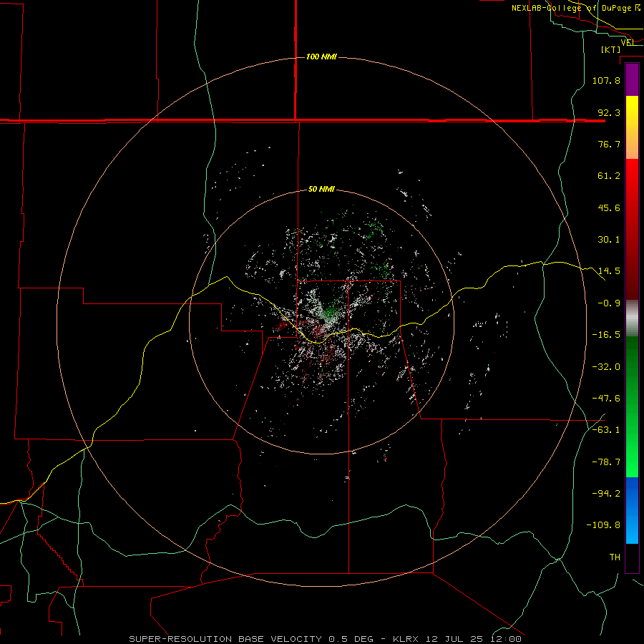Click the purple segment of the color bar

point(632,80)
